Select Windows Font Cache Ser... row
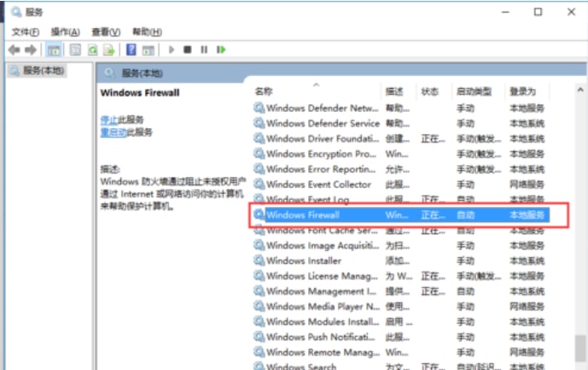The image size is (588, 370). click(x=401, y=231)
